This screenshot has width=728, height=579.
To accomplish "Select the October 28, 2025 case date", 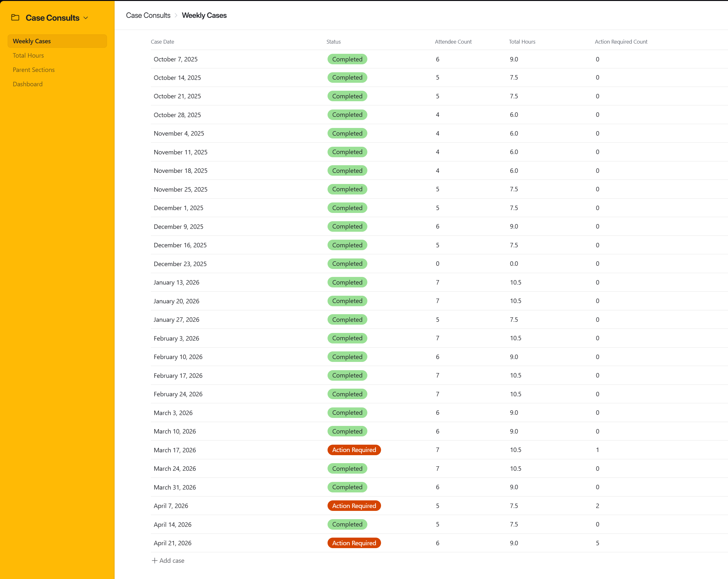I will (x=177, y=115).
